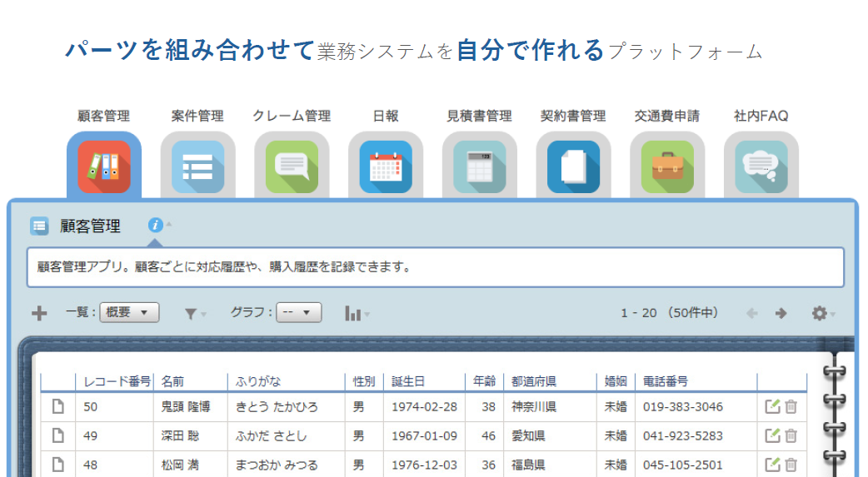Image resolution: width=868 pixels, height=477 pixels.
Task: Open the filter funnel menu
Action: click(x=194, y=314)
